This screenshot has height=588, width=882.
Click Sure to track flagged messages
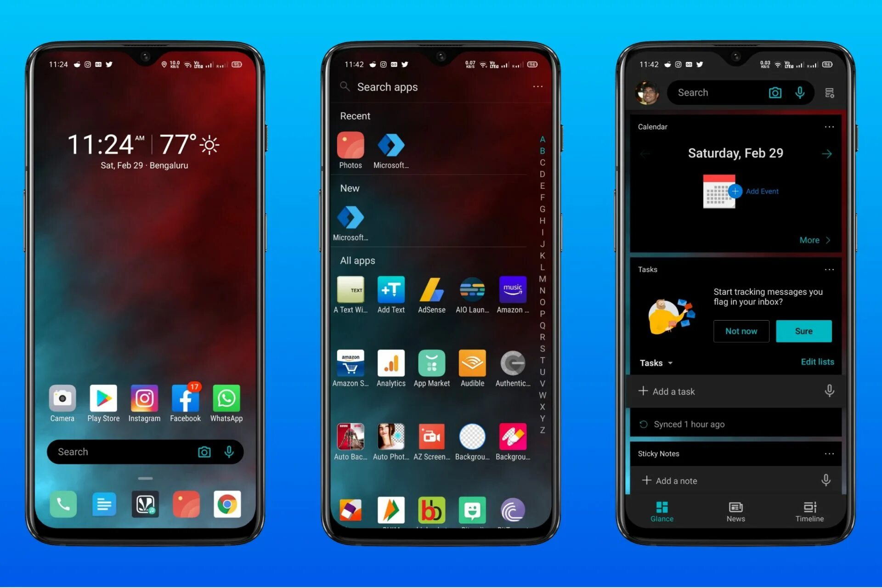(803, 331)
